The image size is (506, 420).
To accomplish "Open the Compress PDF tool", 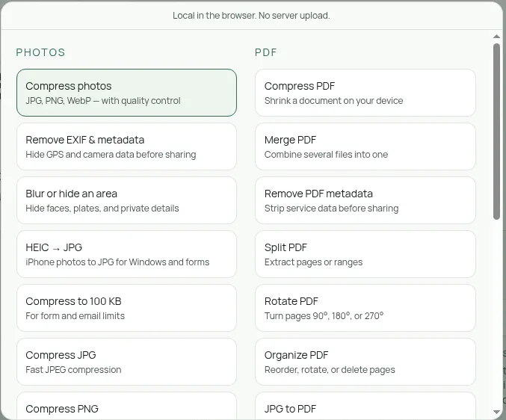I will (365, 93).
